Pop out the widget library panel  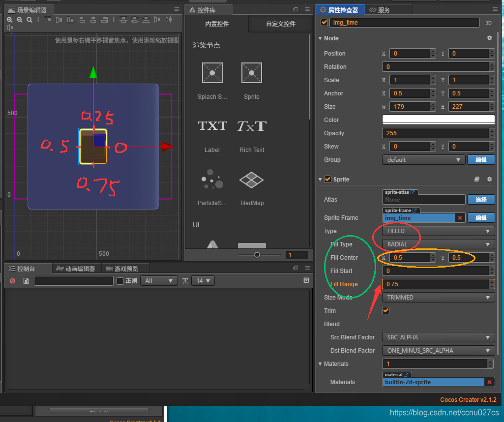(x=296, y=9)
